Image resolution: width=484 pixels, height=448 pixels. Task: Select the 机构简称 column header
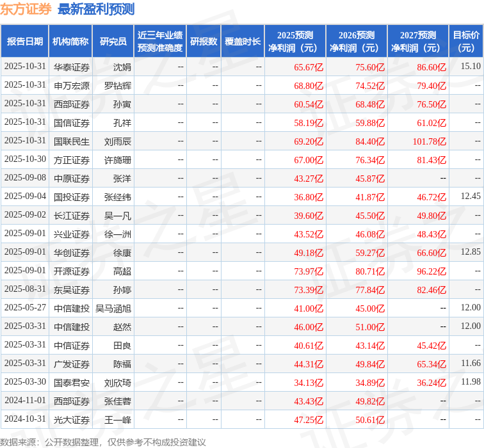click(70, 42)
